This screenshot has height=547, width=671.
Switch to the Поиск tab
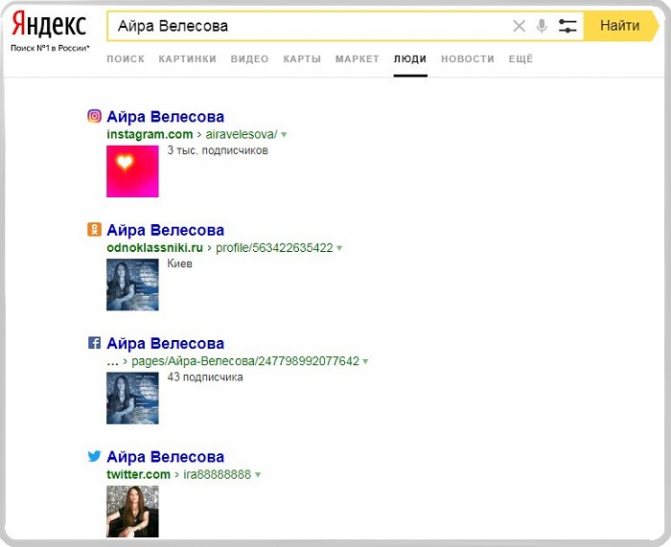[125, 59]
